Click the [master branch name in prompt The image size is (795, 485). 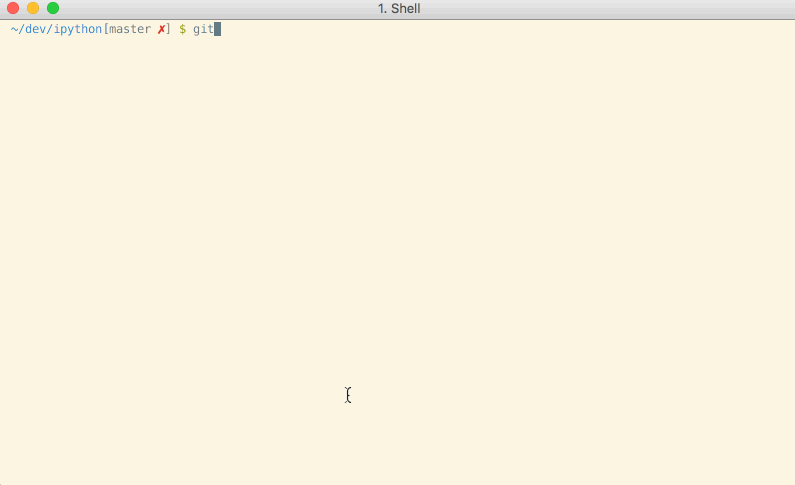[127, 29]
